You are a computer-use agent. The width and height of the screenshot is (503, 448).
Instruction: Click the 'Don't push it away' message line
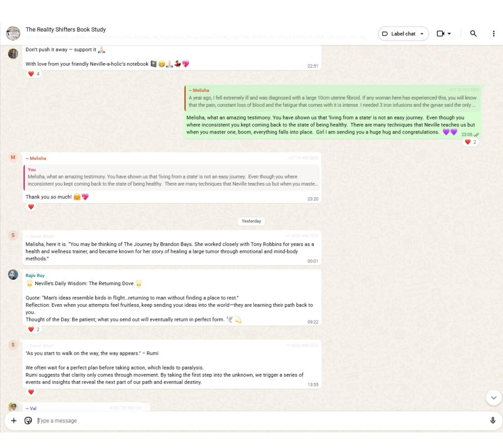[x=65, y=49]
